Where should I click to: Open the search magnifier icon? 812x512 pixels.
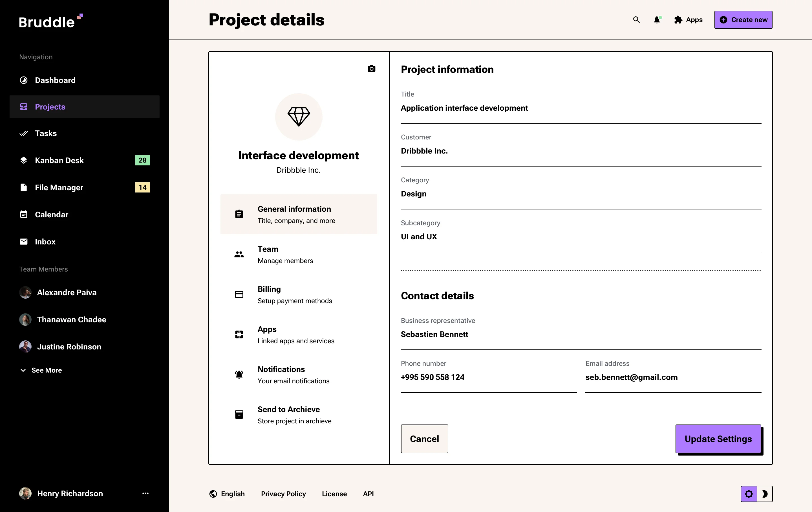[636, 20]
